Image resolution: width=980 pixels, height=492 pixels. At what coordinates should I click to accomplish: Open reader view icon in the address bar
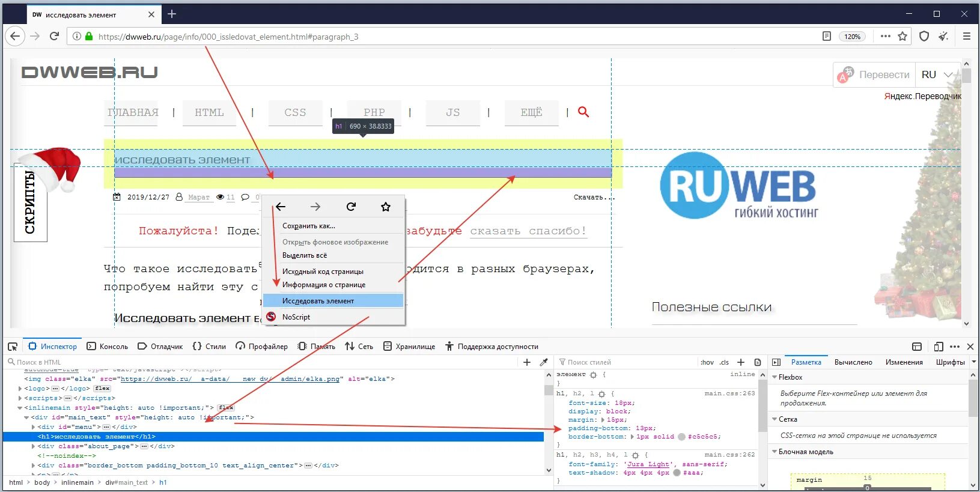827,37
